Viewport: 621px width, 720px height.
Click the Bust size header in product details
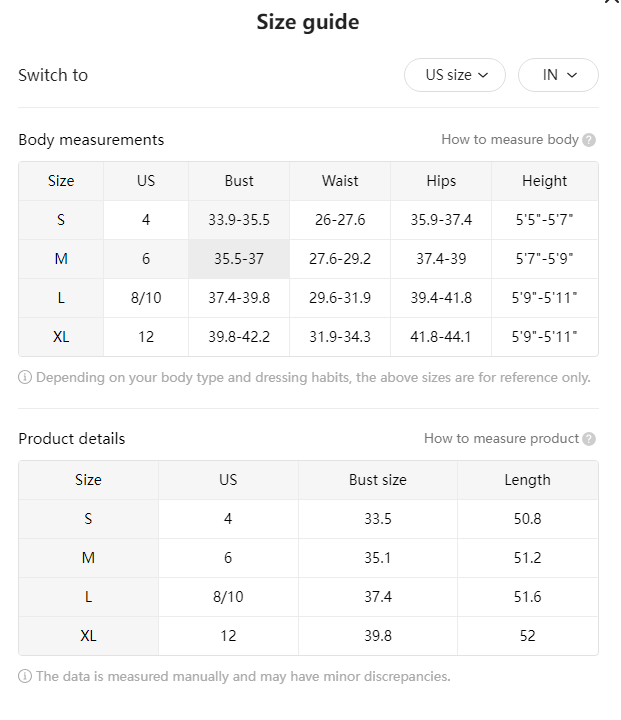pyautogui.click(x=378, y=480)
